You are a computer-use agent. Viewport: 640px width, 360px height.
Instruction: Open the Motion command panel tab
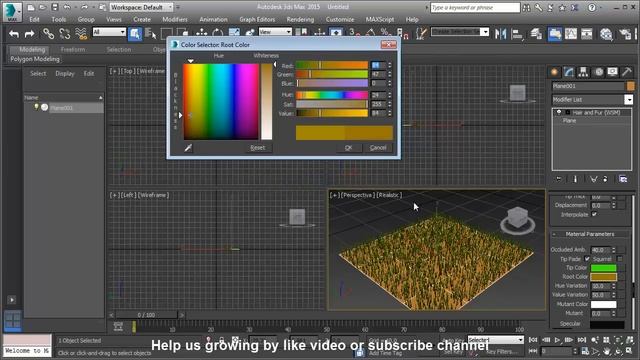point(598,72)
